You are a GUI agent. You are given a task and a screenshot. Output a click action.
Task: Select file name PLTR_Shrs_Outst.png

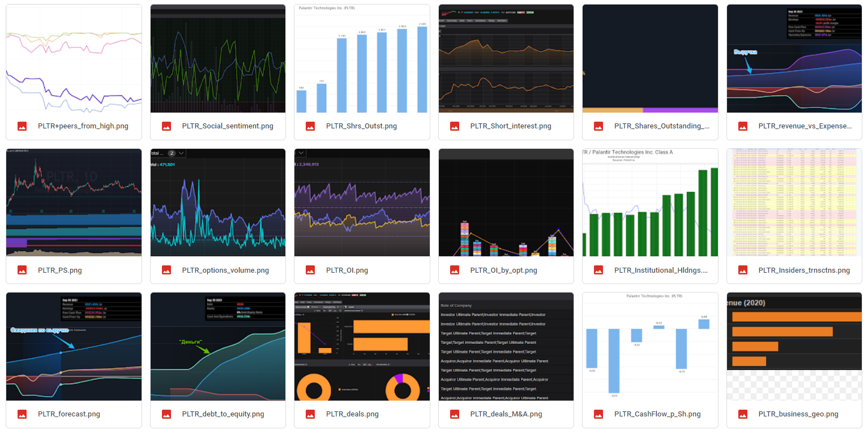coord(361,126)
